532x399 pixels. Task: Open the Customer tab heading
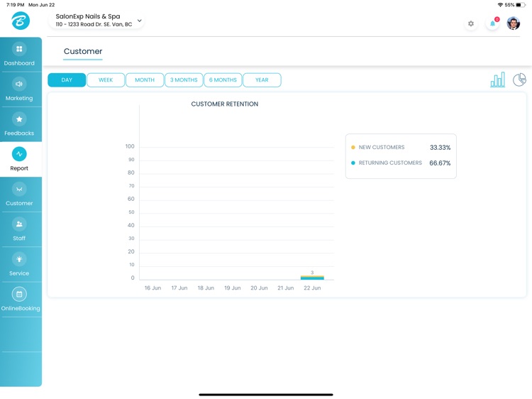click(x=83, y=51)
